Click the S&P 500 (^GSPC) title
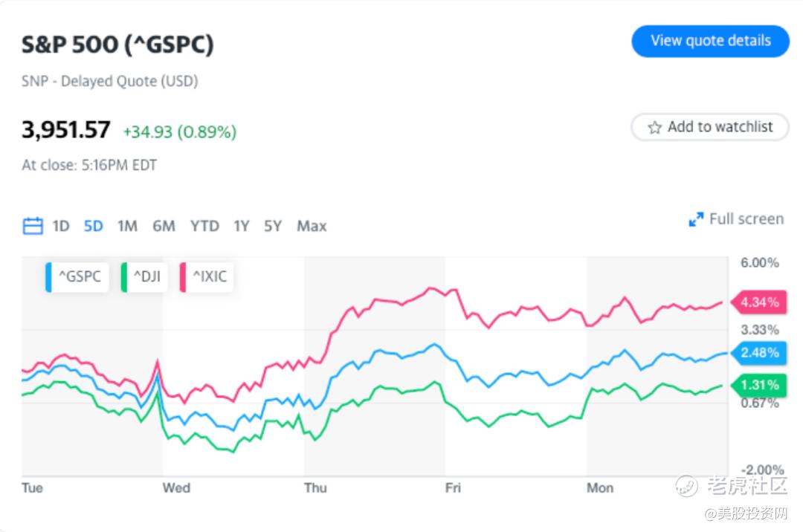 point(117,45)
